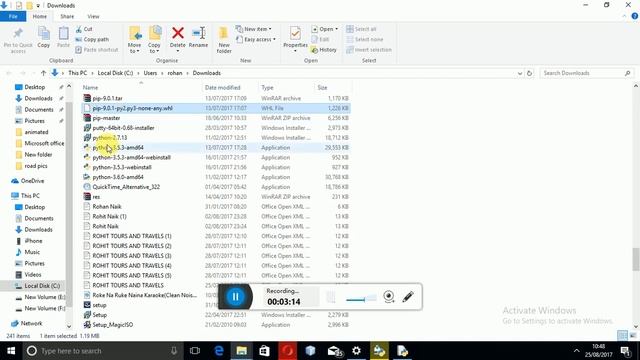Click Local Disk (C:) in address bar
Screen dimensions: 640x360
pos(115,73)
